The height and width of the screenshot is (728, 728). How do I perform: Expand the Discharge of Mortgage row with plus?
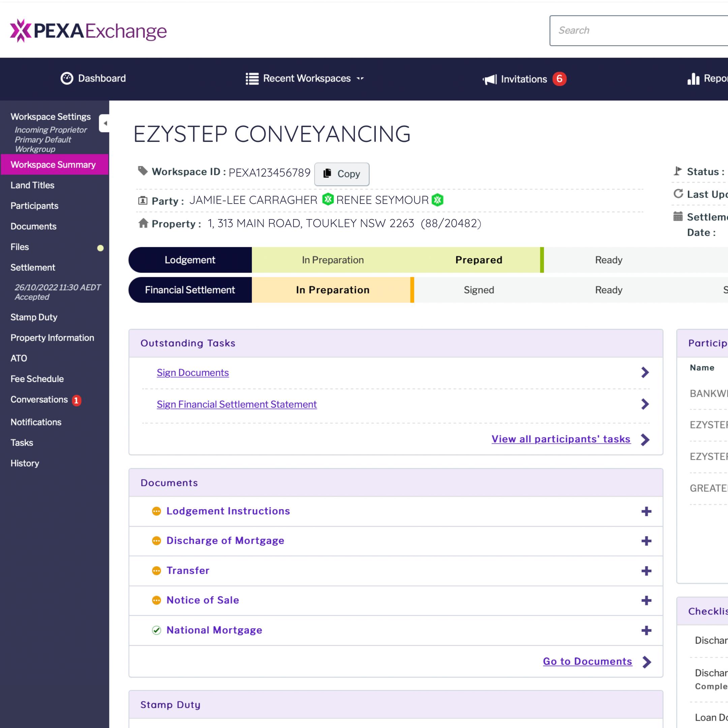tap(646, 541)
